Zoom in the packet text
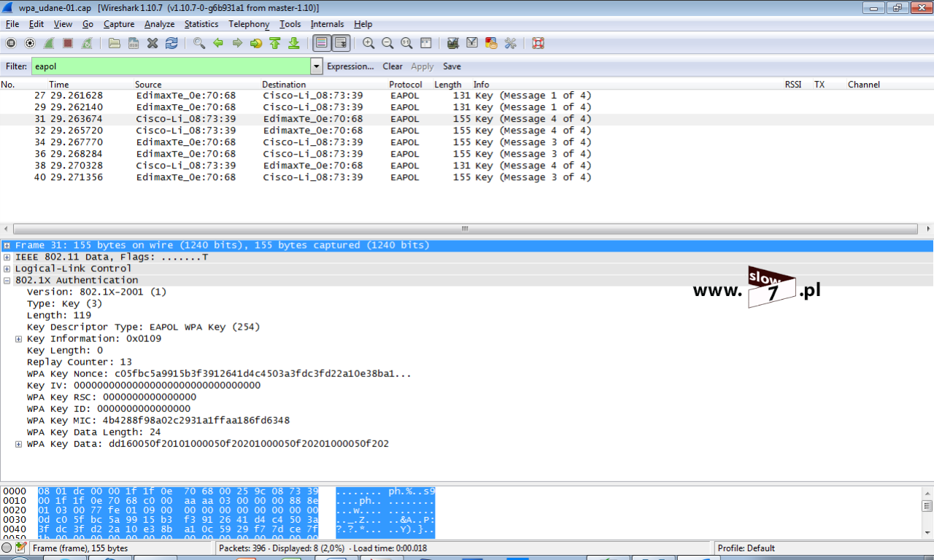Image resolution: width=934 pixels, height=560 pixels. 368,43
